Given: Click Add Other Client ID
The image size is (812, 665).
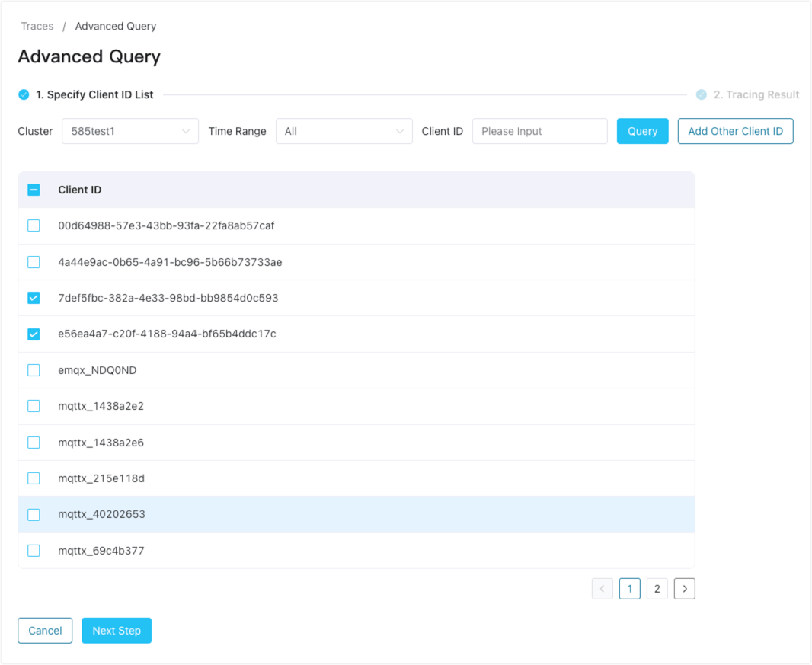Looking at the screenshot, I should pos(735,131).
